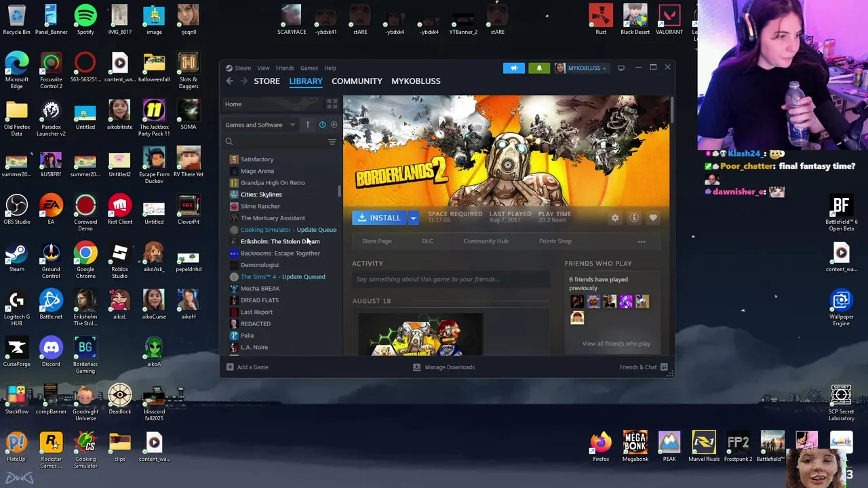Toggle the recent activity clock filter
The width and height of the screenshot is (868, 488).
[322, 125]
